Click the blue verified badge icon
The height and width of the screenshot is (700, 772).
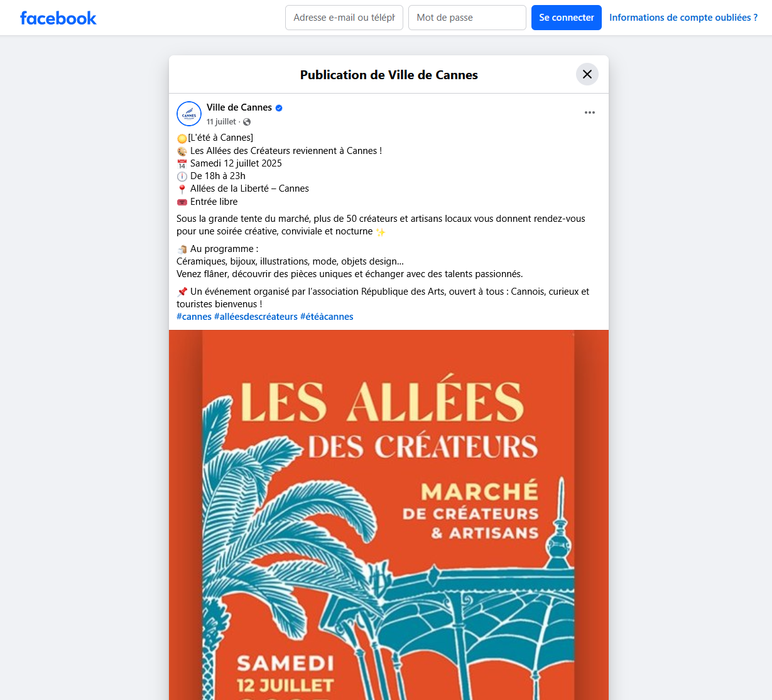click(x=279, y=108)
